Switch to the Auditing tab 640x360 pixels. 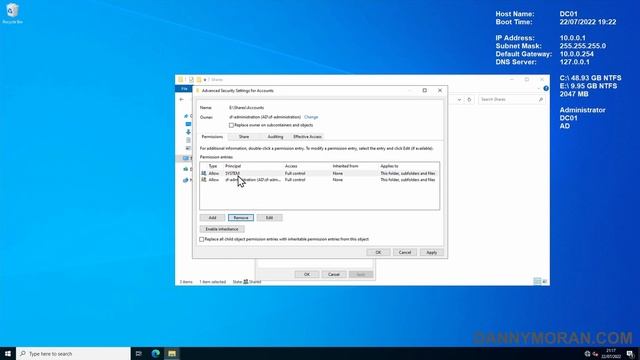(x=275, y=137)
